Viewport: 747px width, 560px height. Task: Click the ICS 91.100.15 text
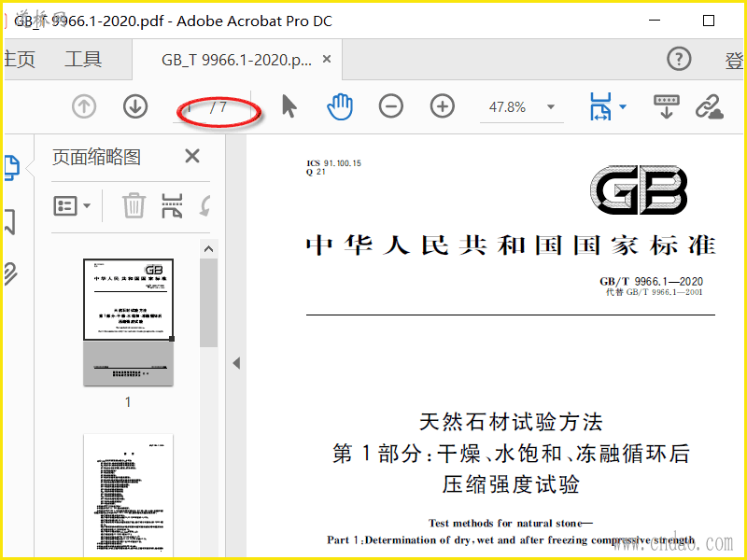334,163
